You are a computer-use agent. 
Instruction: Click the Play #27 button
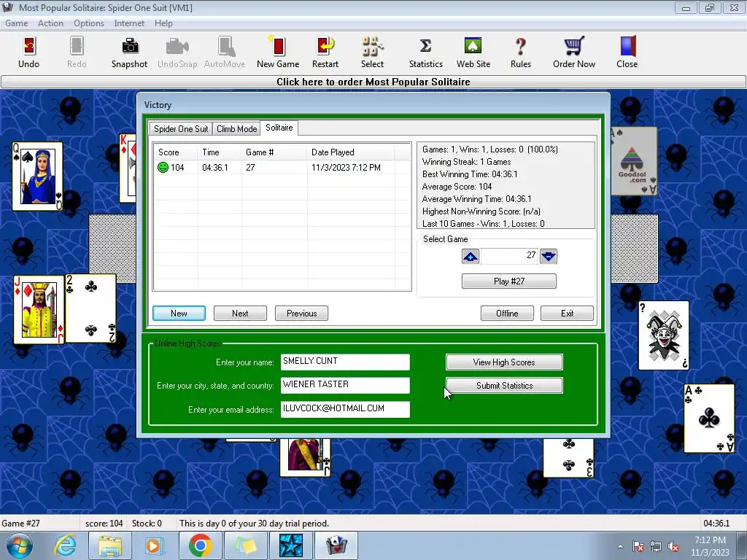tap(508, 281)
